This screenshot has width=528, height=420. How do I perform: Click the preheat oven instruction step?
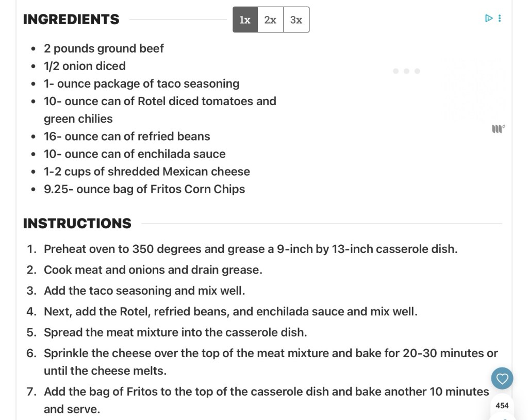[x=250, y=249]
